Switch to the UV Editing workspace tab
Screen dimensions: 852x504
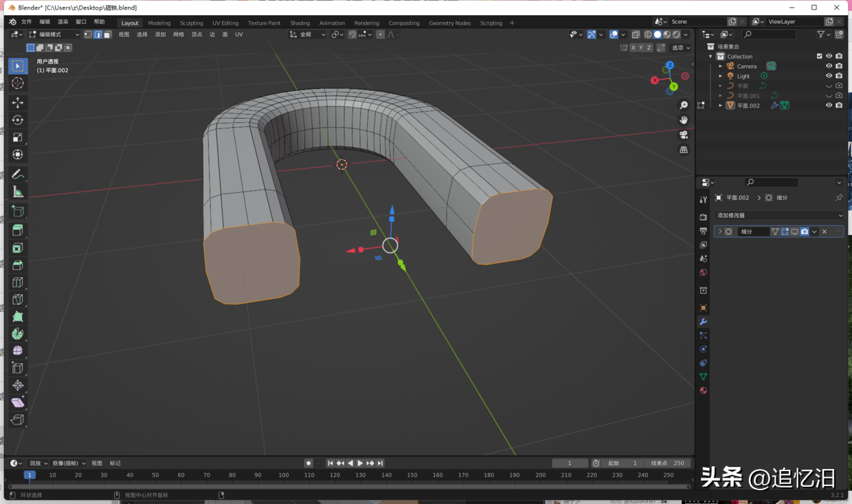click(x=225, y=23)
